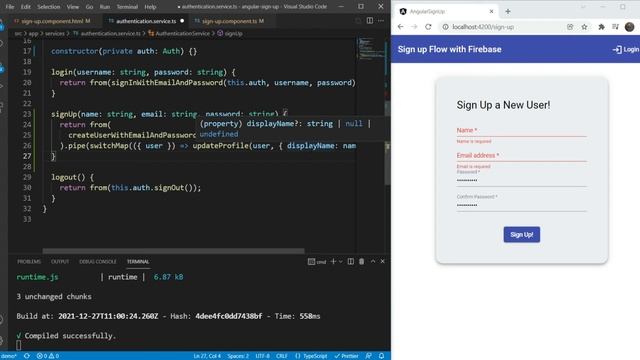Split the terminal pane

point(351,261)
